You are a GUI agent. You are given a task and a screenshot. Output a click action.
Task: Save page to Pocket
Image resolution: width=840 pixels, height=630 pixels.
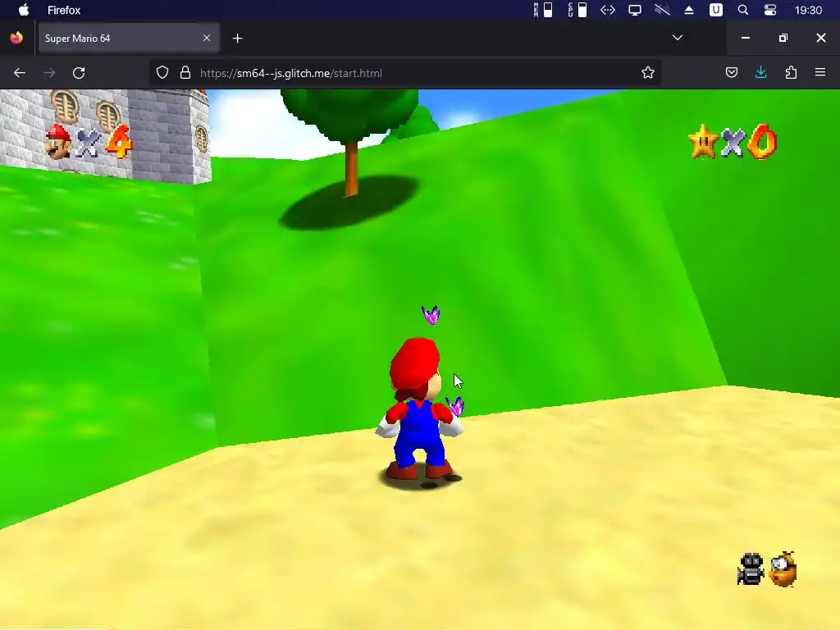(731, 72)
